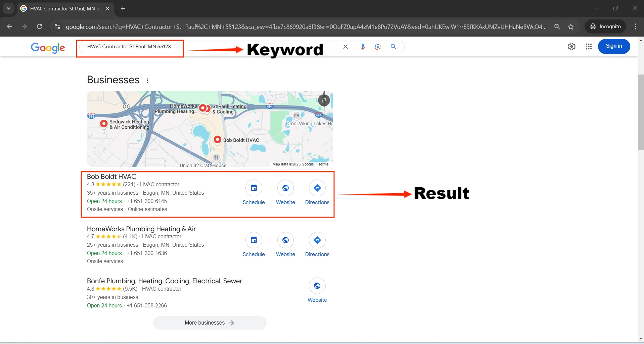Open Bonfe Plumbing Heating Cooling listing

(165, 281)
